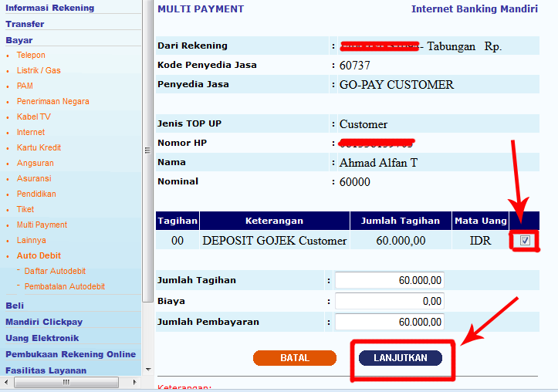Open Pembatalan Autodebit sub-item

[x=65, y=286]
